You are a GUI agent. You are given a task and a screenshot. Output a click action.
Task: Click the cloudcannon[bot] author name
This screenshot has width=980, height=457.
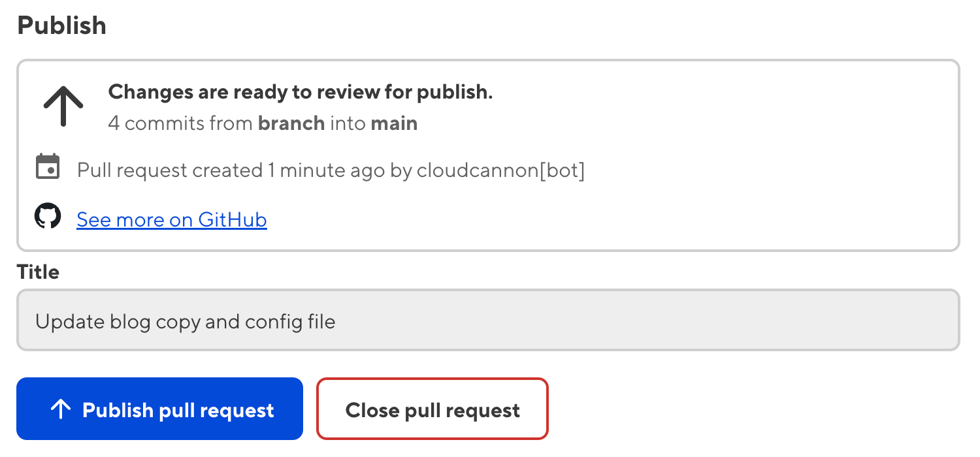(x=500, y=170)
